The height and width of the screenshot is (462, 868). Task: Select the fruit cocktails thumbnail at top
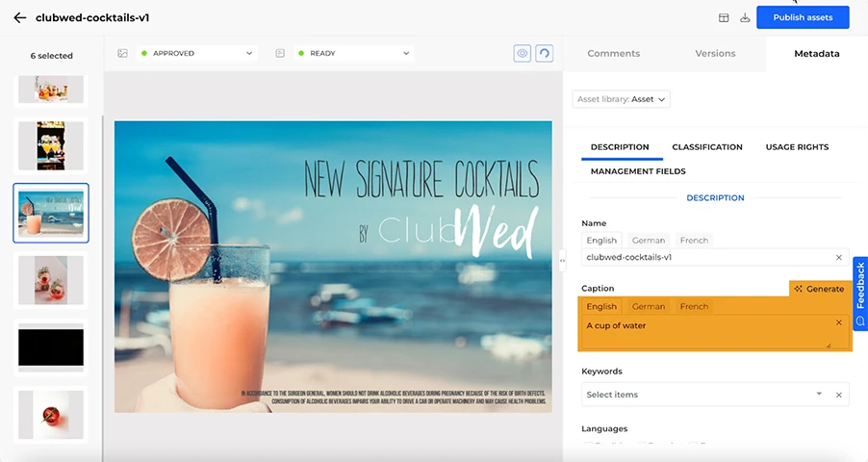tap(51, 90)
